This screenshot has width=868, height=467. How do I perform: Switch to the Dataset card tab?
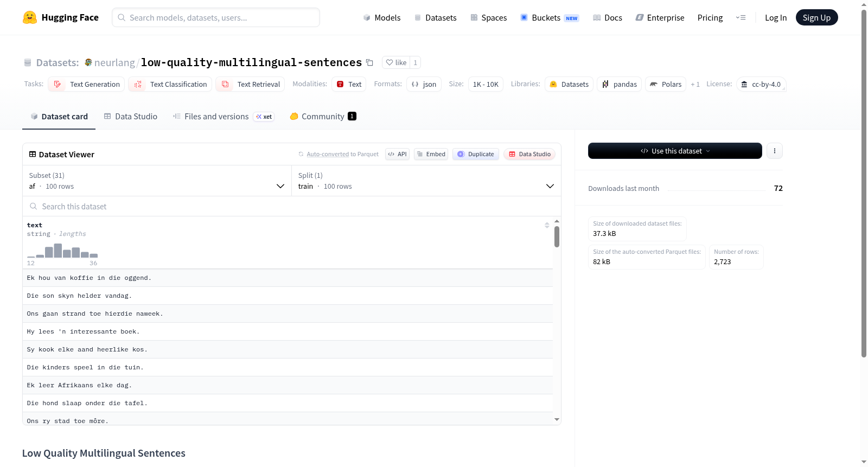(x=59, y=116)
